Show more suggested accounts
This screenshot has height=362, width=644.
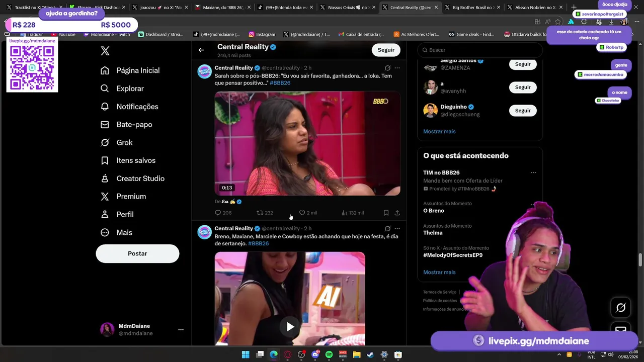[439, 131]
